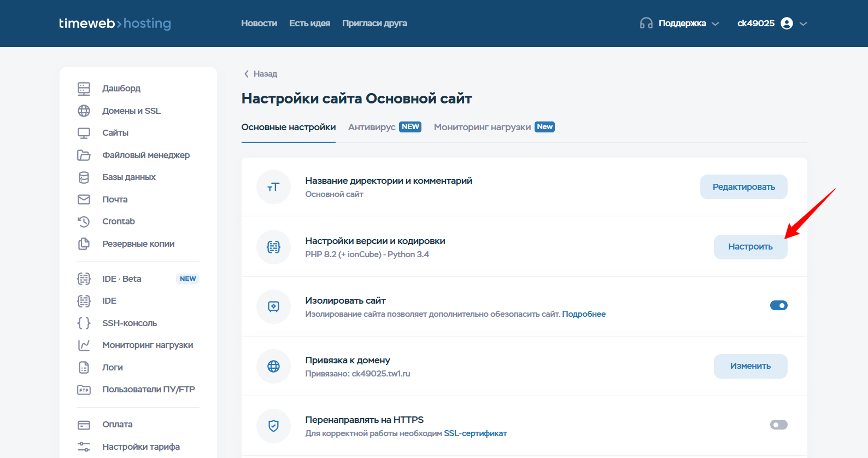Open Файловый менеджер in the sidebar

146,155
